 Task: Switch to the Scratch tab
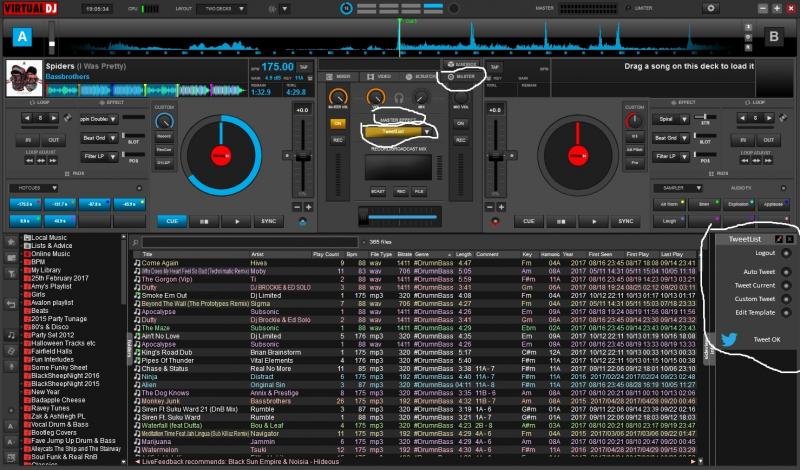(420, 77)
